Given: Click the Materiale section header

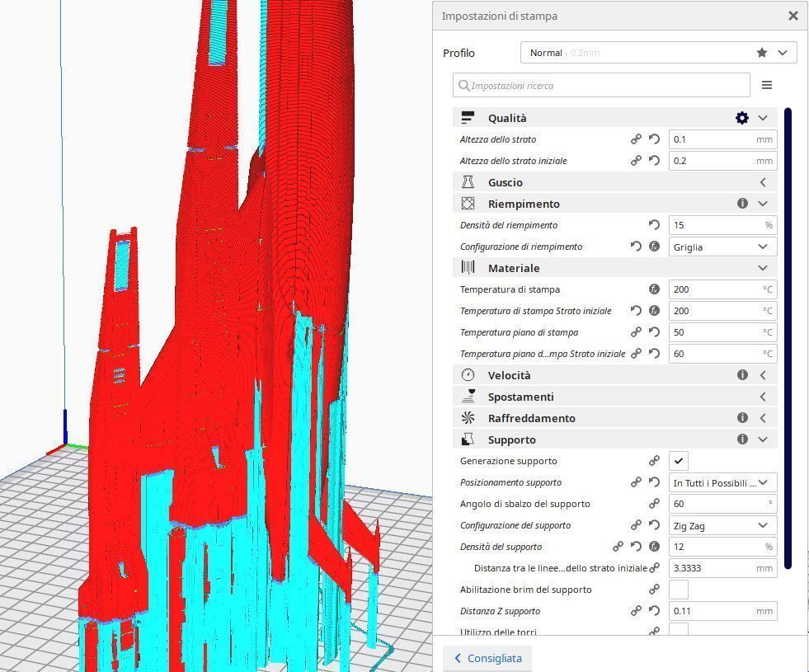Looking at the screenshot, I should [x=615, y=268].
